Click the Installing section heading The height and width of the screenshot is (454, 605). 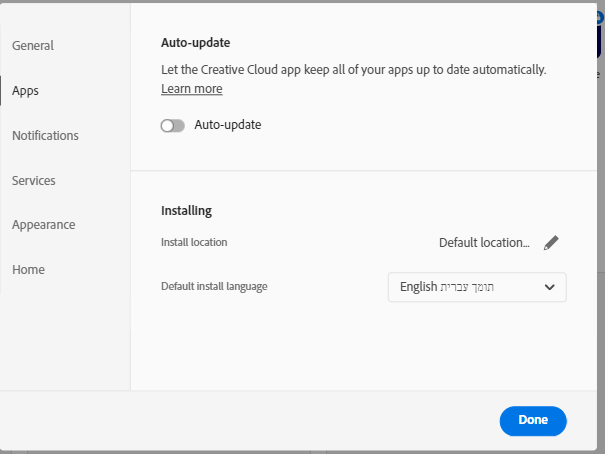(186, 211)
